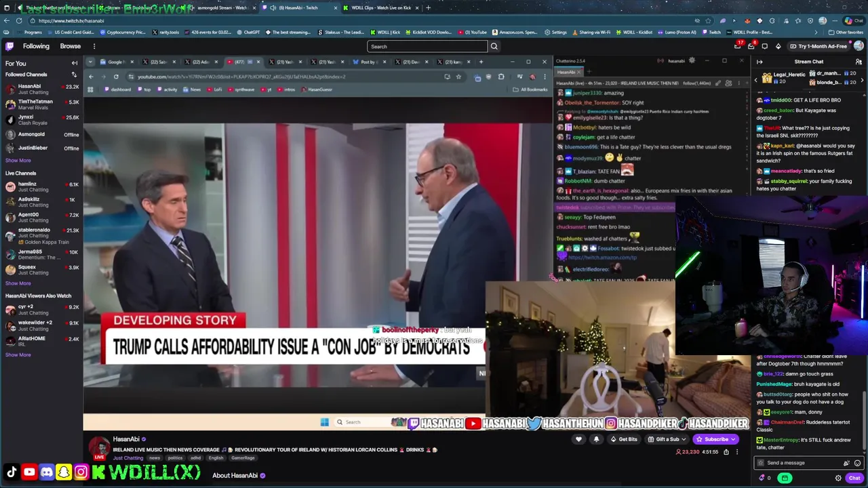Sort the Followed Channels list
868x488 pixels.
click(74, 75)
